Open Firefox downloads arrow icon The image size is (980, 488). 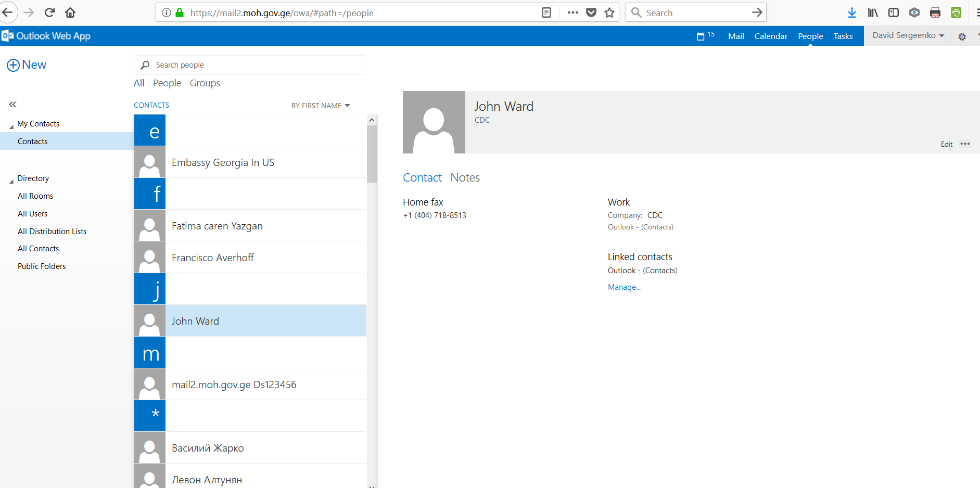(851, 12)
